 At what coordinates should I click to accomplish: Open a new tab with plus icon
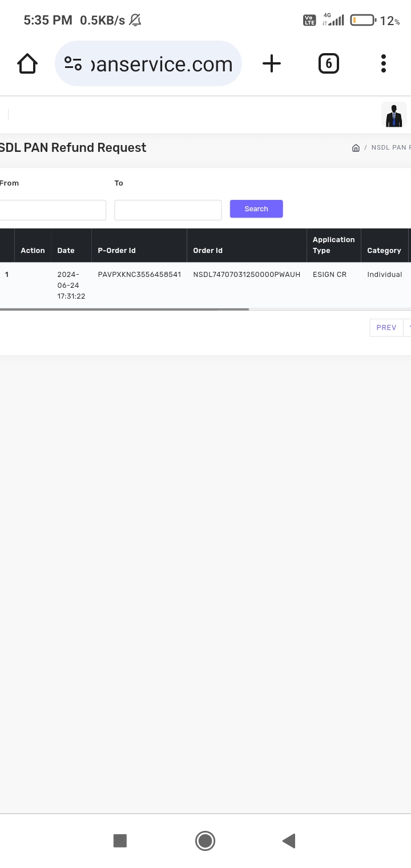coord(272,63)
